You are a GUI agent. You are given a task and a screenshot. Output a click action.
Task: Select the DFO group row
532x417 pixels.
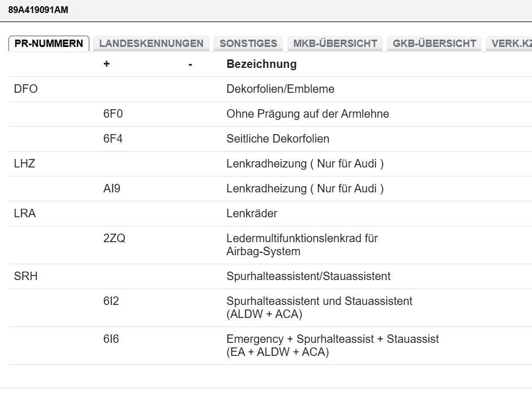(x=25, y=89)
